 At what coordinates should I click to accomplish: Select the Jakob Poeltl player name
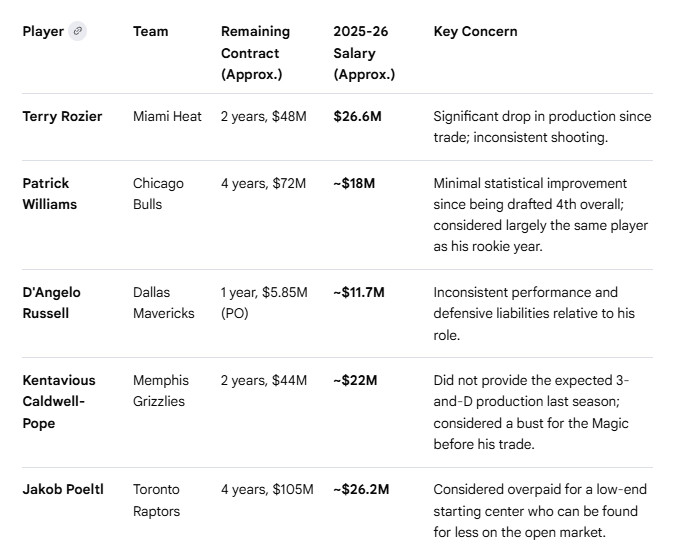tap(63, 489)
